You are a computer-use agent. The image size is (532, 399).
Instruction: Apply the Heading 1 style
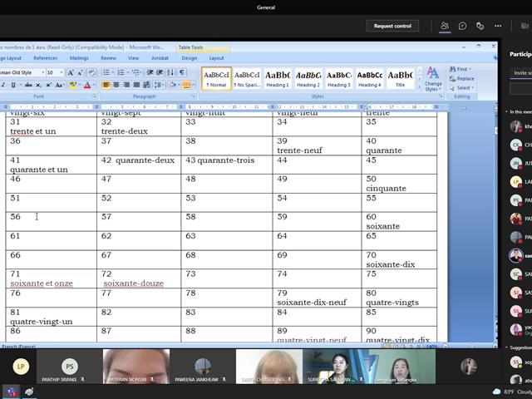(277, 79)
